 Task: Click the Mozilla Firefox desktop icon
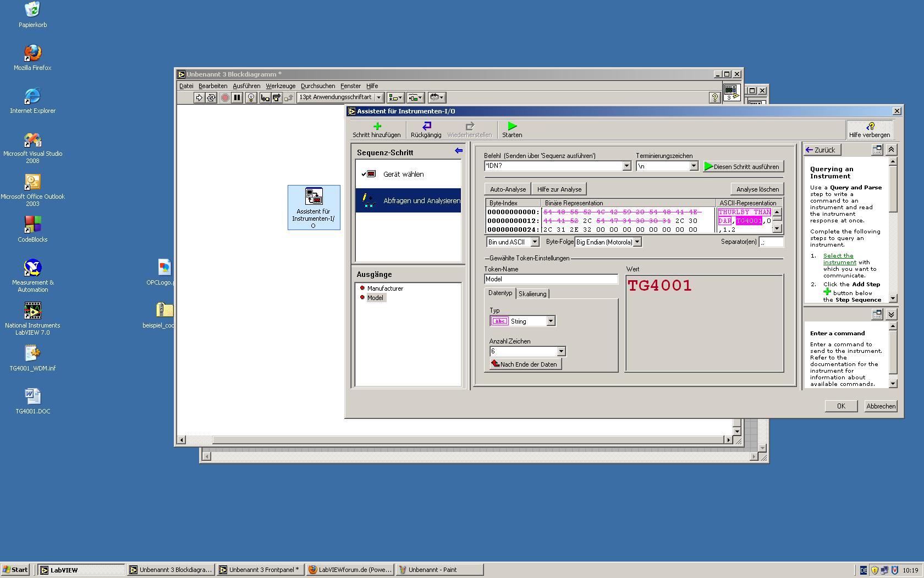32,58
